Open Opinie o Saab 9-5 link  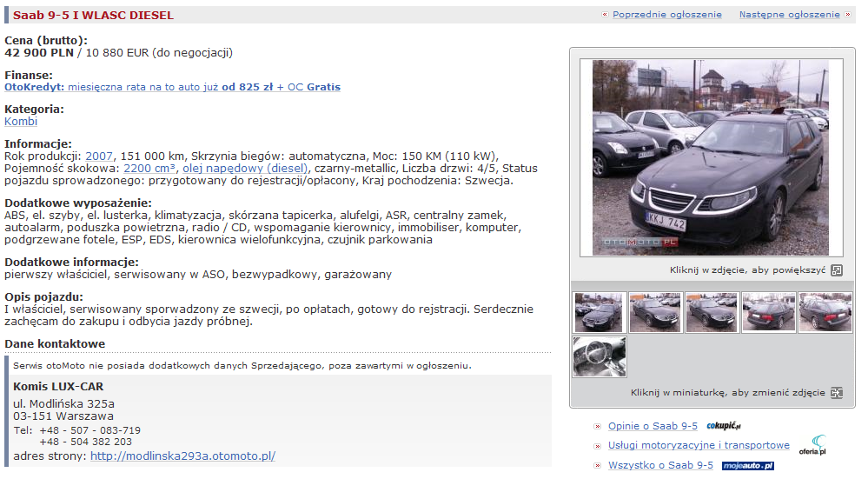(653, 426)
